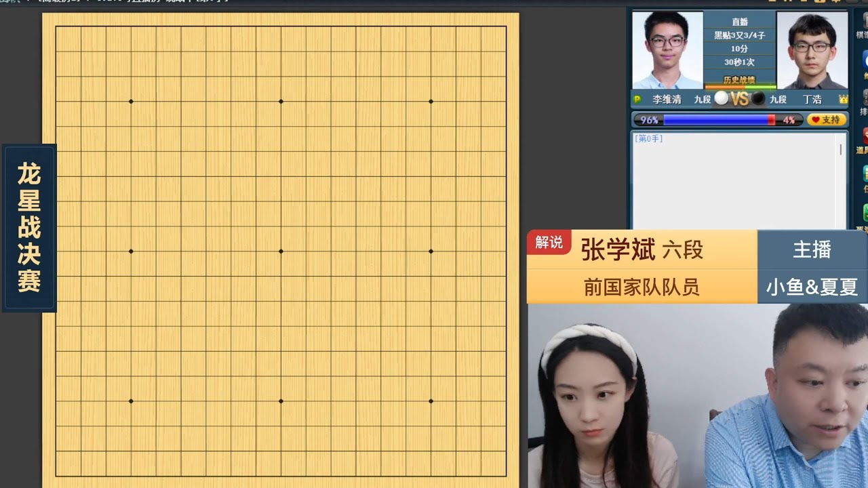This screenshot has height=488, width=868.
Task: Click the gold crown icon beside 丁浩
Action: 843,99
